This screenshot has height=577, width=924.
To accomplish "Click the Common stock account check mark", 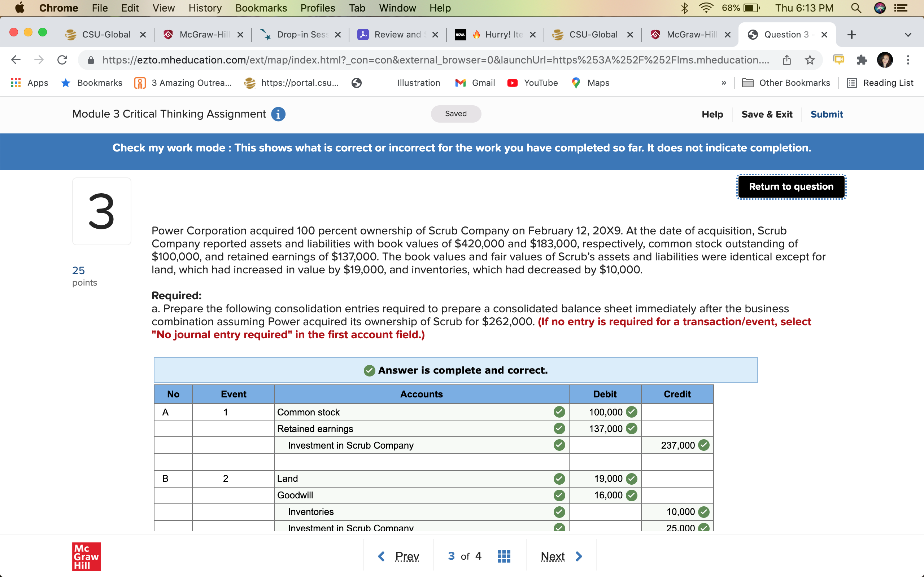I will 559,412.
